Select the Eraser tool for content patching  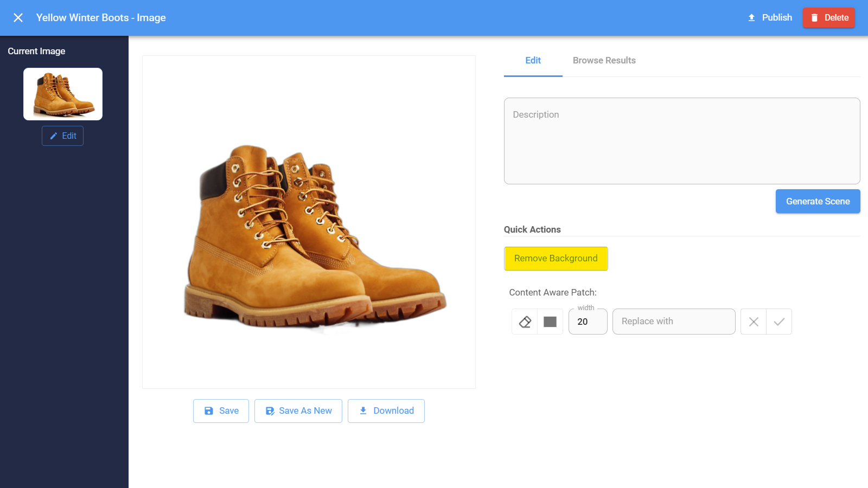point(524,321)
